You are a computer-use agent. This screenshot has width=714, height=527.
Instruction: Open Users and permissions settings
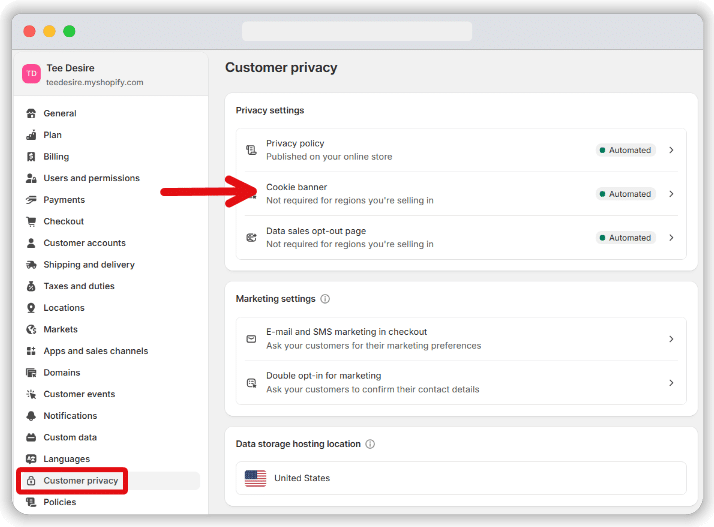coord(92,178)
